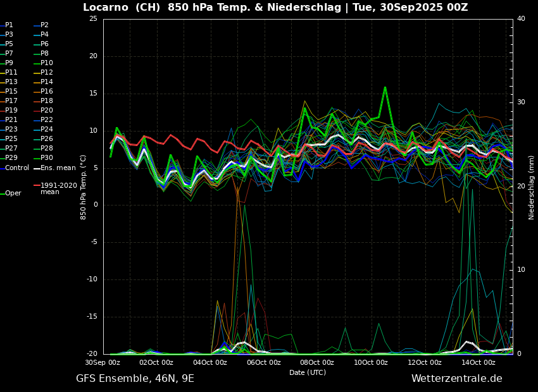Click the 850 hPa Temp. axis label
Image resolution: width=538 pixels, height=392 pixels.
coord(84,187)
